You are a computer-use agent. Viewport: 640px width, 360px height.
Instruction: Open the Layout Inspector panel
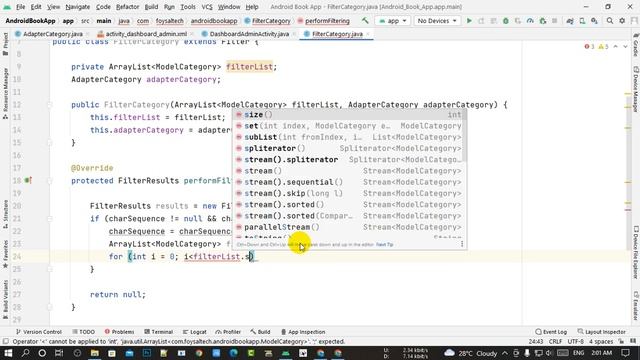(x=602, y=332)
